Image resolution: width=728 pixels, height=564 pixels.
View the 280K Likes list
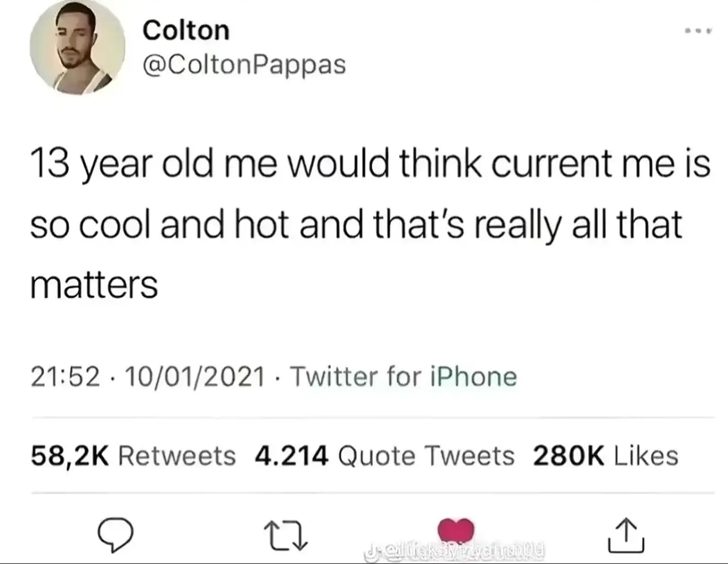(606, 456)
